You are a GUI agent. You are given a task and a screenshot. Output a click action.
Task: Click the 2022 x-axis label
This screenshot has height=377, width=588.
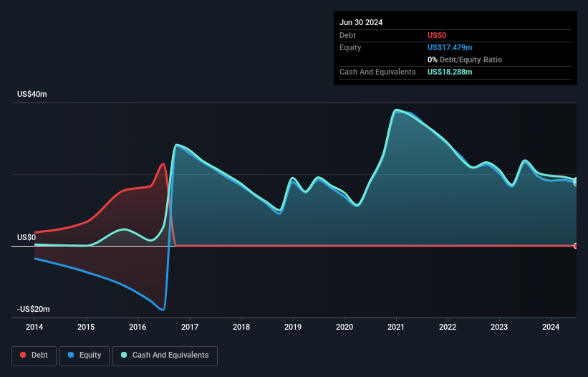448,327
